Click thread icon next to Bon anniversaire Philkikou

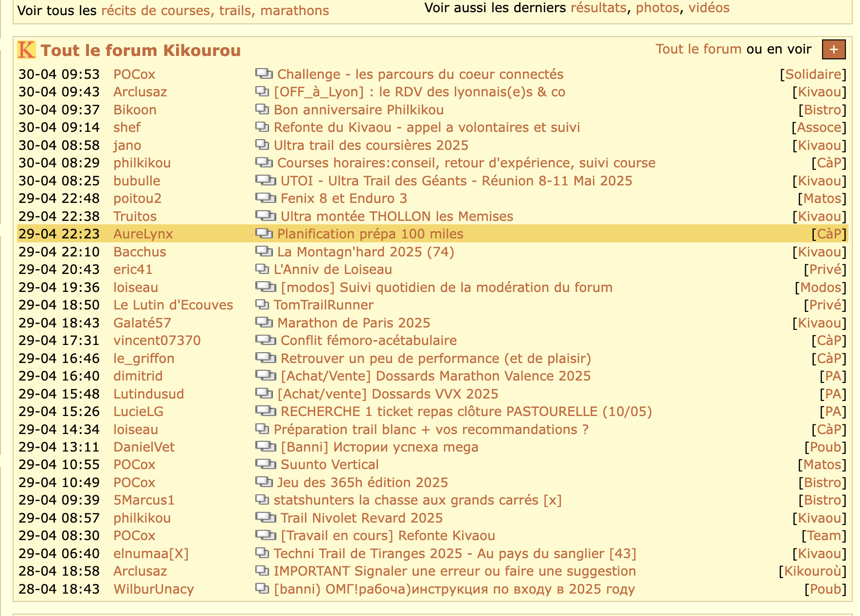coord(262,109)
